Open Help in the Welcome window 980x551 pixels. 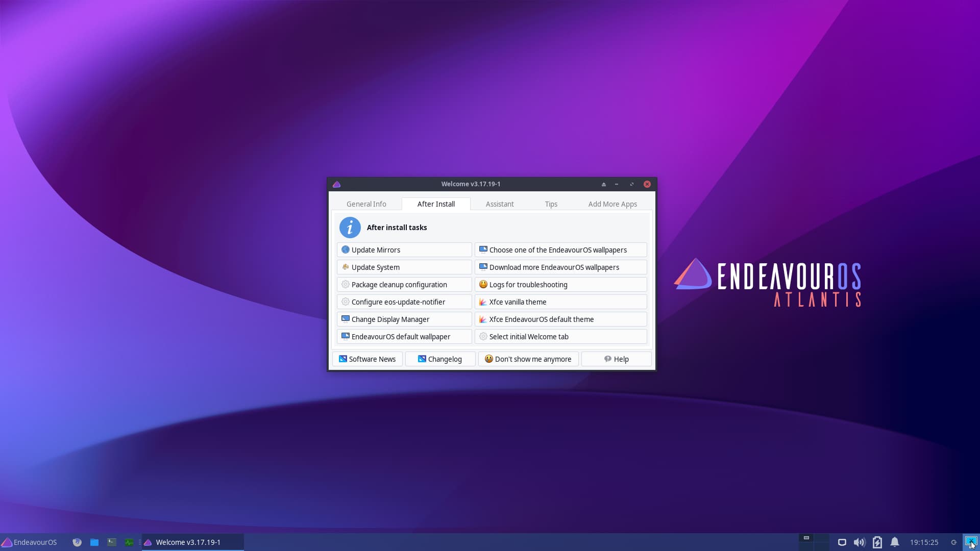point(616,359)
